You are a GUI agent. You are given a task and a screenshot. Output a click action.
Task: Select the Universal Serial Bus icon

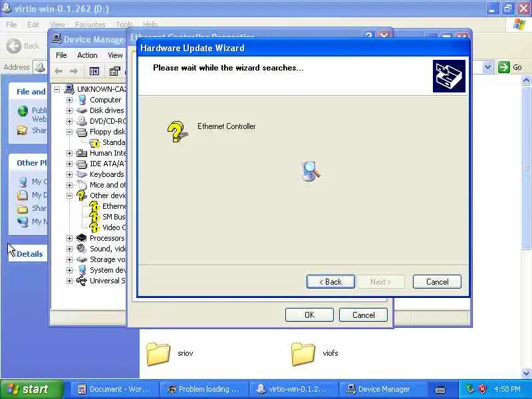click(81, 281)
